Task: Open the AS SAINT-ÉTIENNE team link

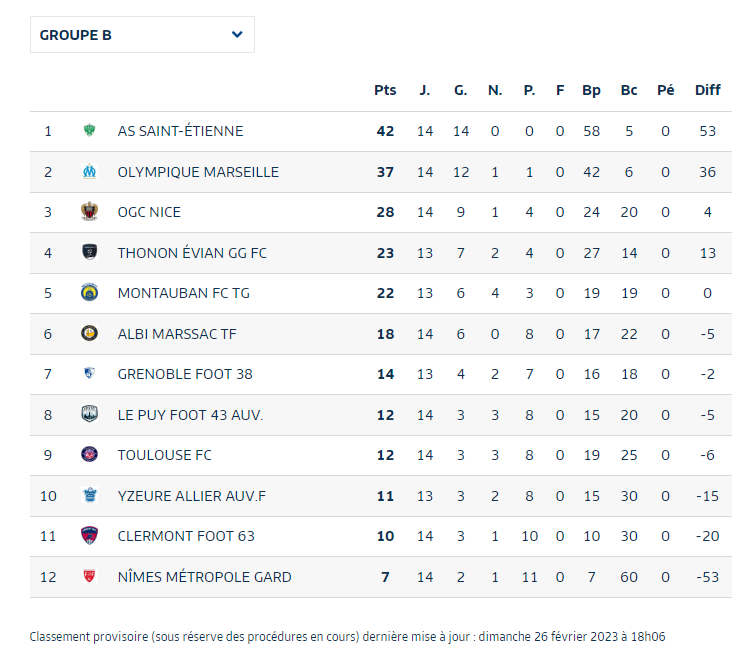Action: coord(180,131)
